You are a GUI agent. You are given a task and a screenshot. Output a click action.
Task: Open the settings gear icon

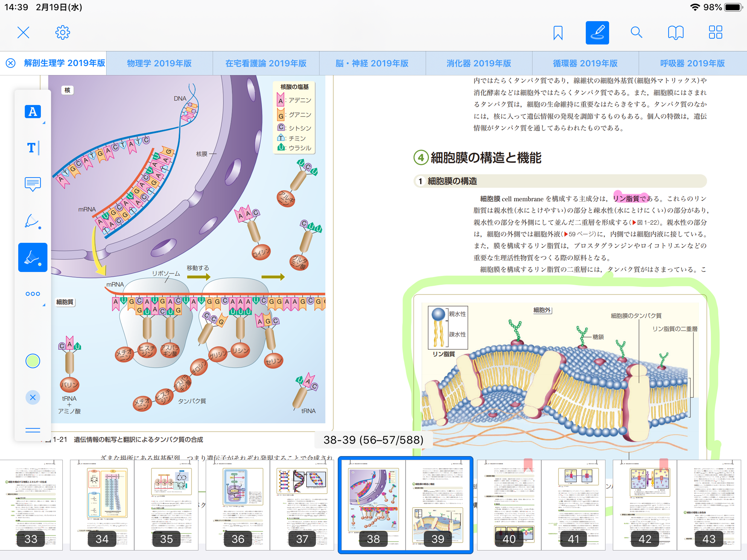tap(62, 33)
